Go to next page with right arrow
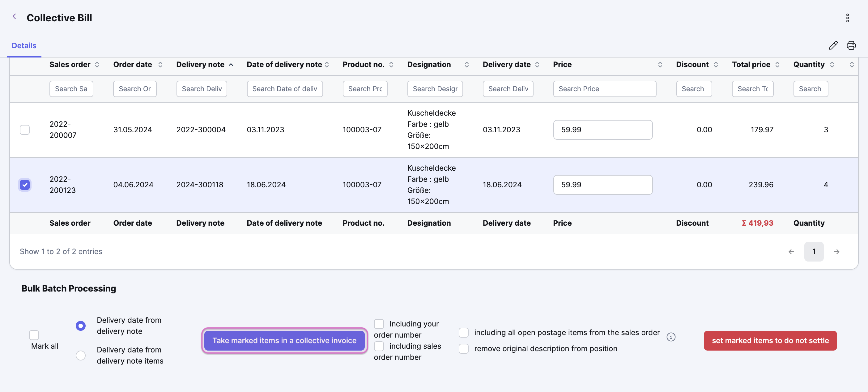868x392 pixels. click(x=836, y=251)
